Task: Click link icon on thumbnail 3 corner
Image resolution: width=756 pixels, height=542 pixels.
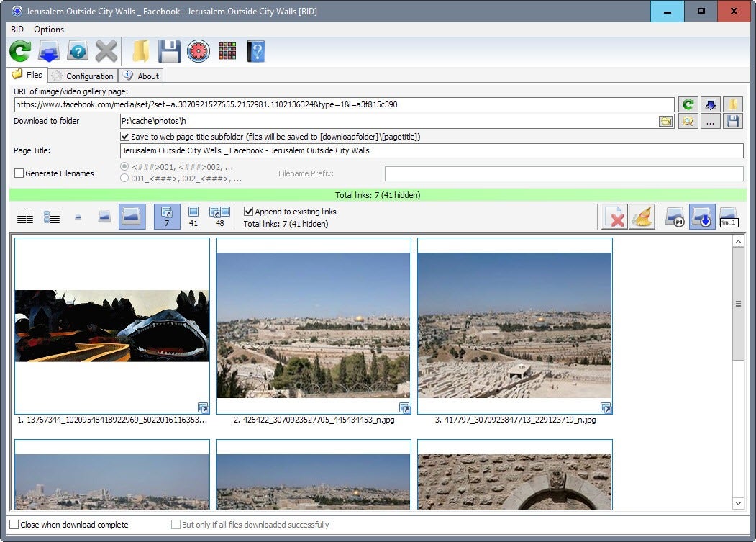Action: [x=606, y=408]
